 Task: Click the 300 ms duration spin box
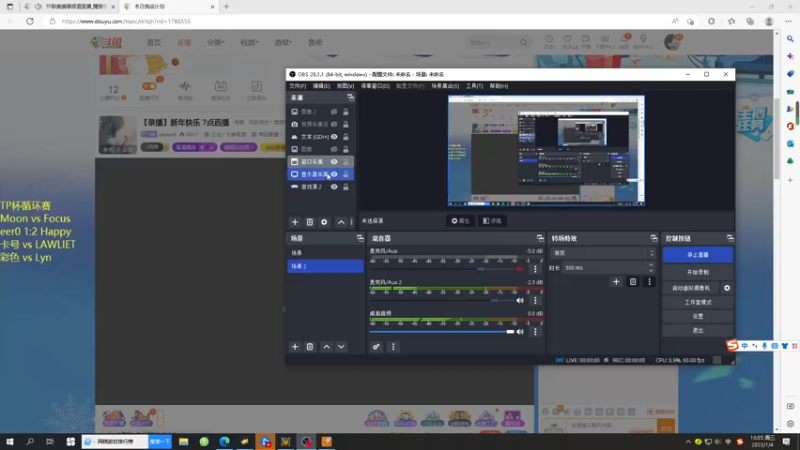click(608, 267)
